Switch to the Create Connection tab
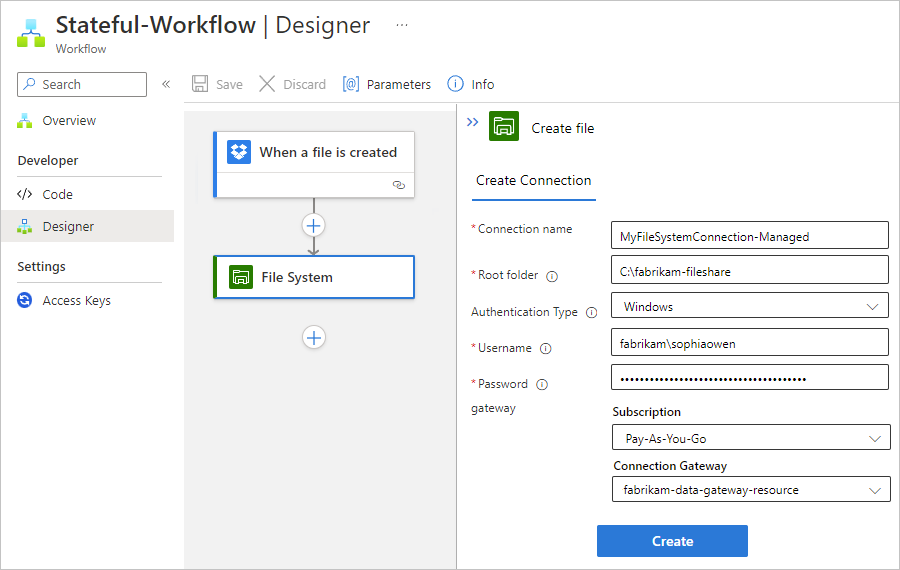 533,181
